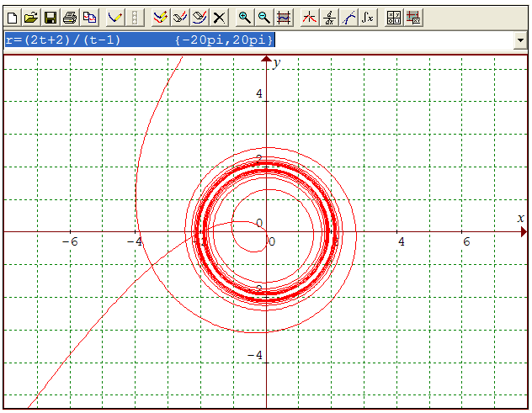532x413 pixels.
Task: Save the current graph with floppy icon
Action: tap(51, 18)
